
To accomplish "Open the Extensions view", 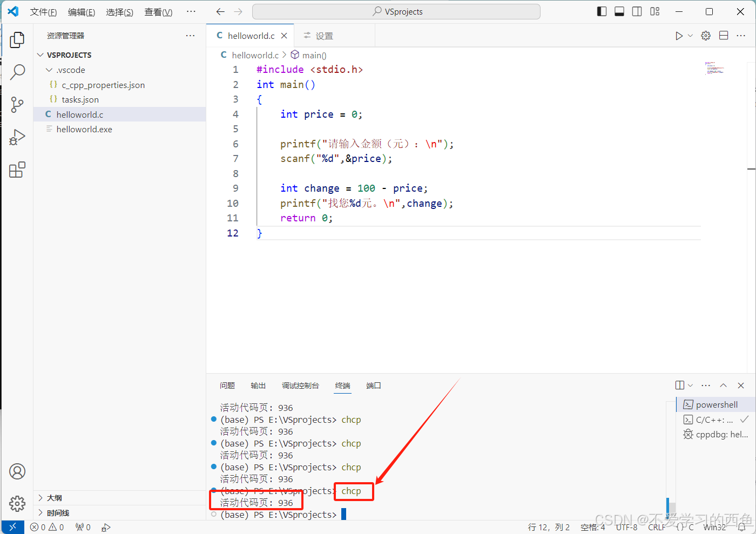I will click(17, 169).
